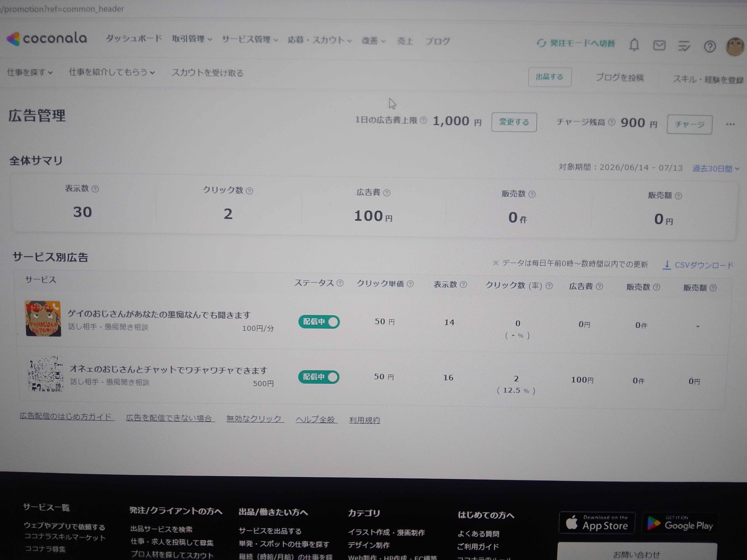
Task: Click the チャージ button
Action: [690, 125]
